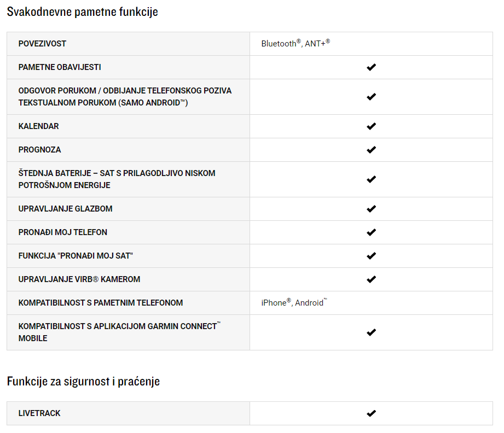This screenshot has height=433, width=504.
Task: Click the checkmark in the Kalendar row
Action: point(371,126)
